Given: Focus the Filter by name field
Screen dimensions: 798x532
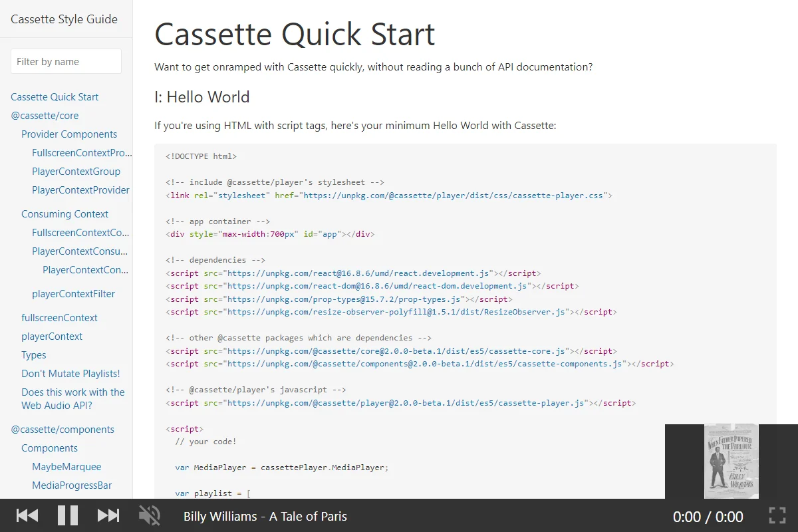Looking at the screenshot, I should 66,61.
